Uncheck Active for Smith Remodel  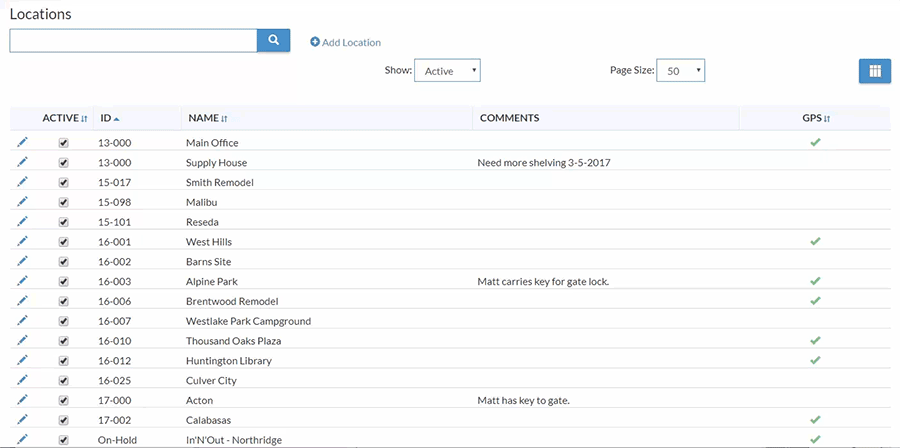click(64, 182)
